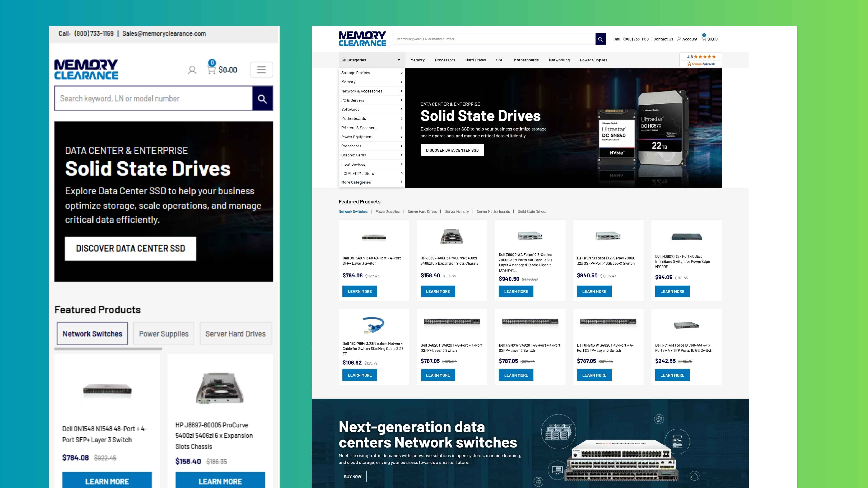Open Hard Drives in top navigation

(475, 60)
